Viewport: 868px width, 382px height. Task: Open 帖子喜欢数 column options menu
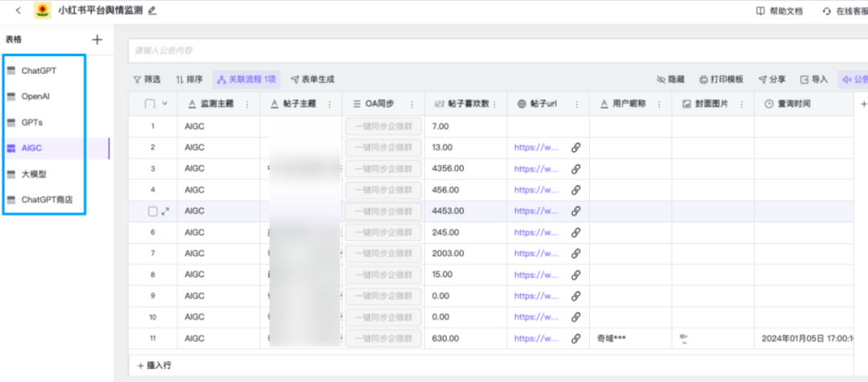[x=494, y=104]
